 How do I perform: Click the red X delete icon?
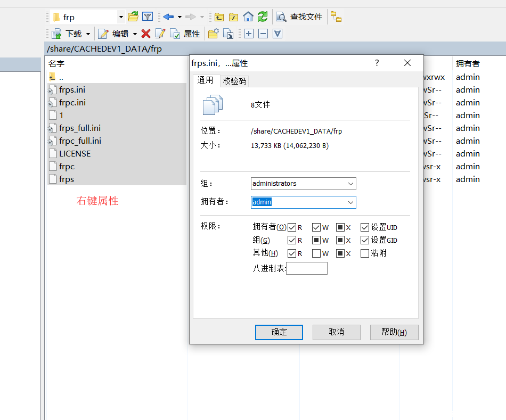tap(145, 33)
